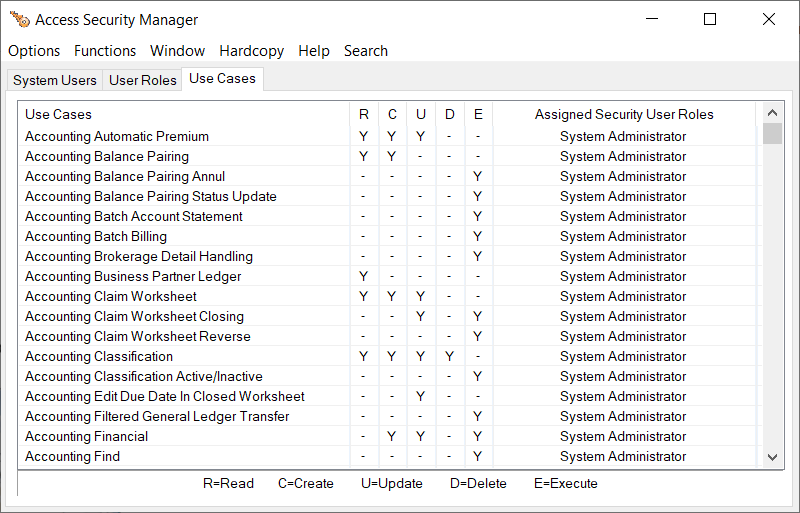
Task: Select Accounting Financial row
Action: (390, 436)
